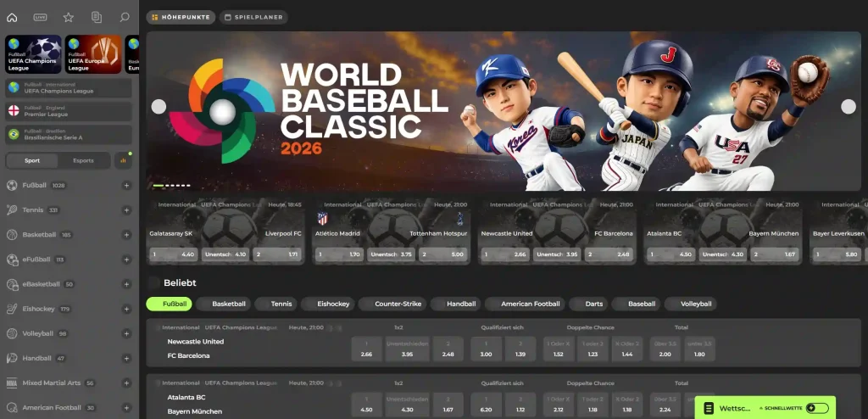Open the orange statistics bars icon
Viewport: 868px width, 419px height.
tap(124, 160)
